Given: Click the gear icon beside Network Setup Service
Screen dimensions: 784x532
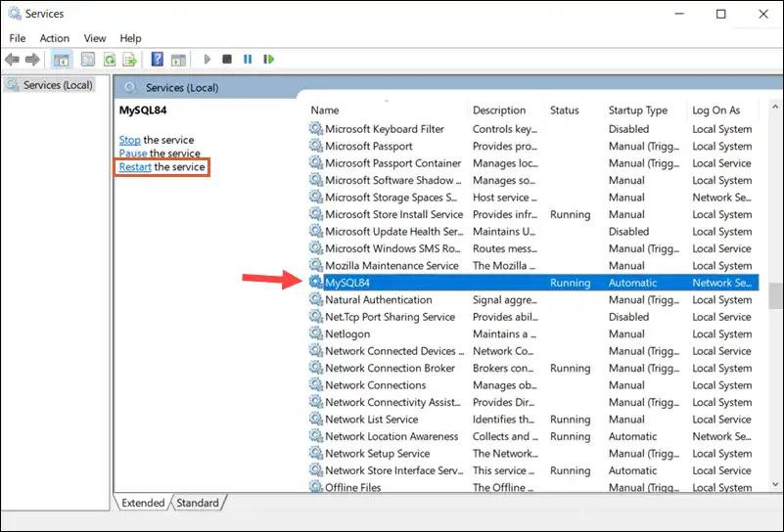Looking at the screenshot, I should 315,453.
